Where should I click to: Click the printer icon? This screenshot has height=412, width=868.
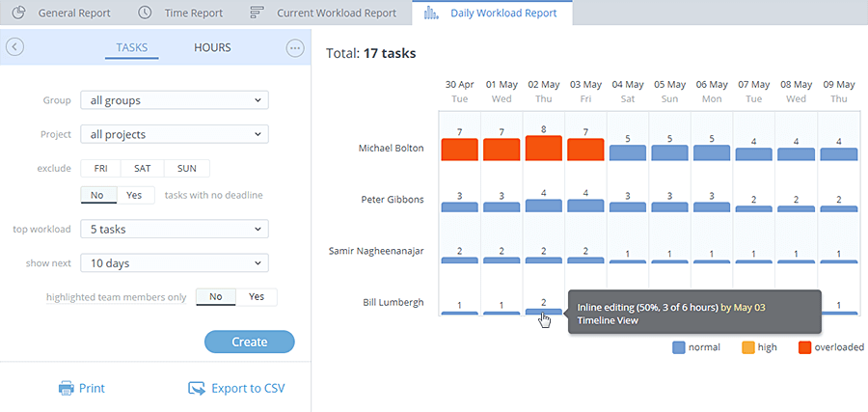pyautogui.click(x=67, y=388)
